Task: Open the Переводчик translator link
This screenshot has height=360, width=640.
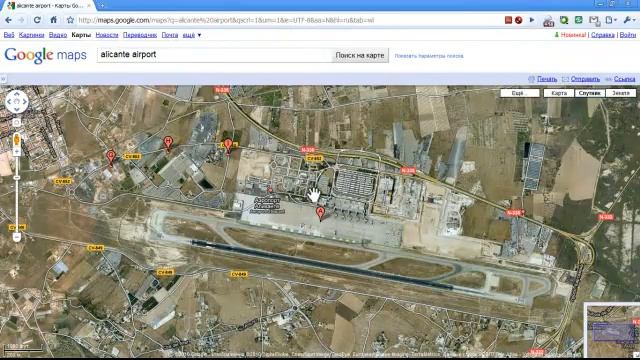Action: point(140,35)
